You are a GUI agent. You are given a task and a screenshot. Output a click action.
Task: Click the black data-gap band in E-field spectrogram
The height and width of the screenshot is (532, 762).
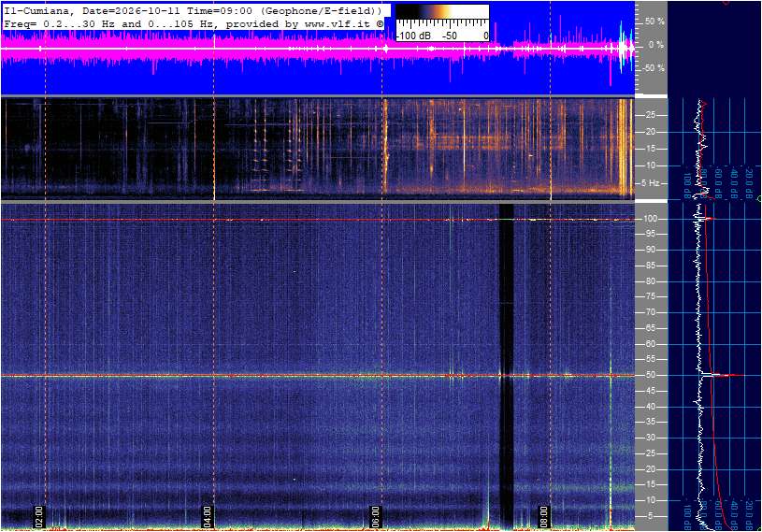[507, 367]
